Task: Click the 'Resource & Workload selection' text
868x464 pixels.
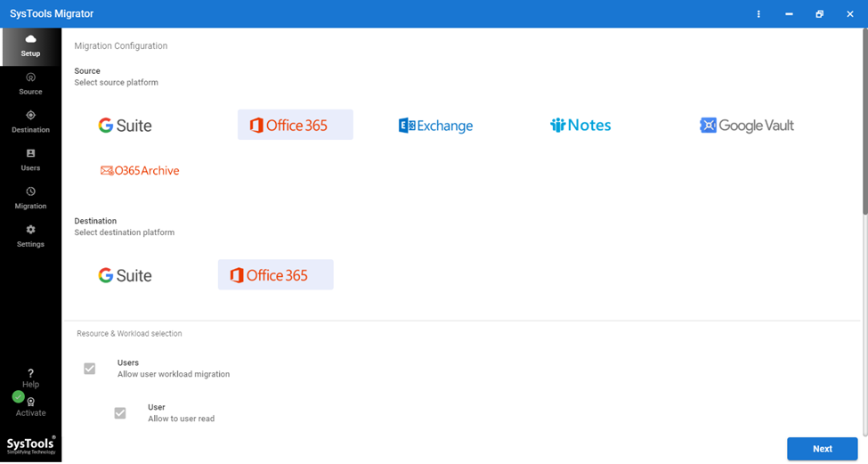Action: (129, 333)
